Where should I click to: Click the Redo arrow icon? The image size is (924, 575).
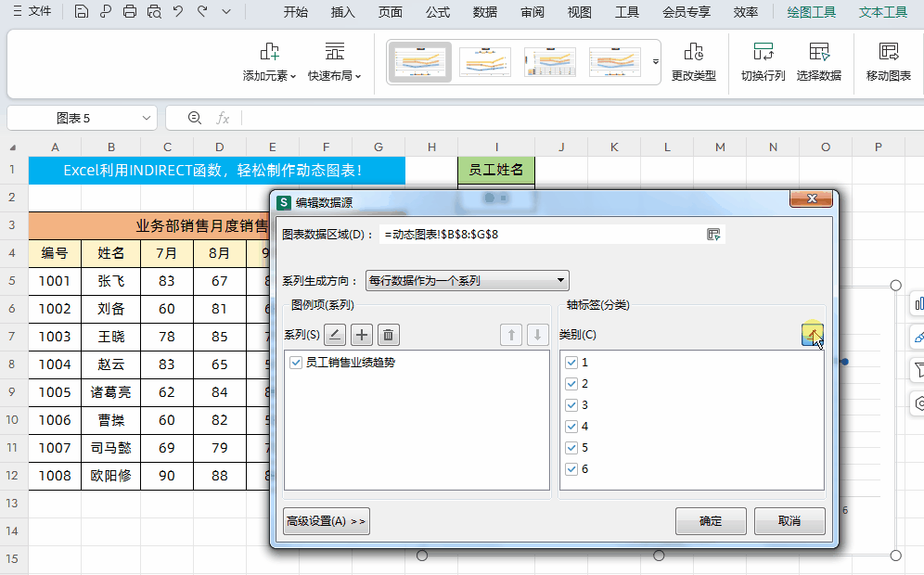[x=202, y=10]
